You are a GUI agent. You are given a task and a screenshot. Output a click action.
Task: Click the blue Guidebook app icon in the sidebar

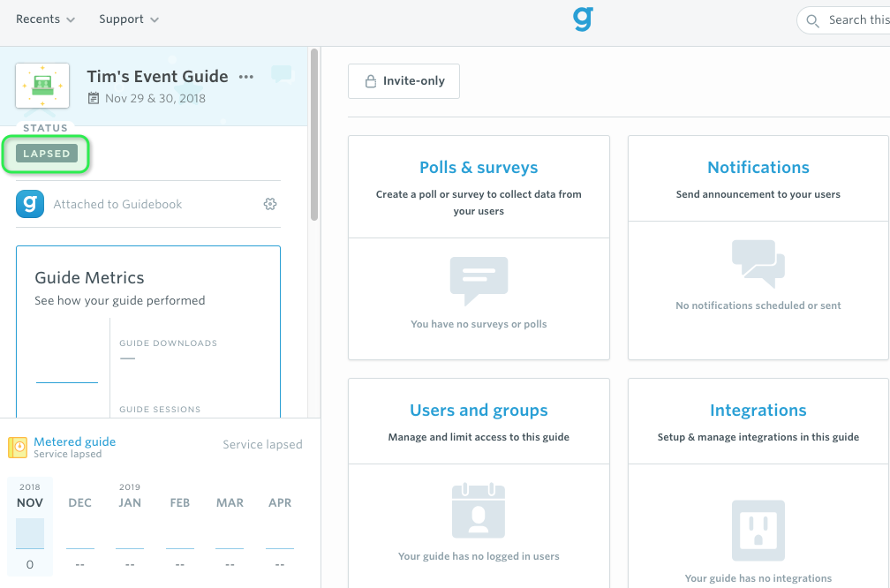point(30,204)
